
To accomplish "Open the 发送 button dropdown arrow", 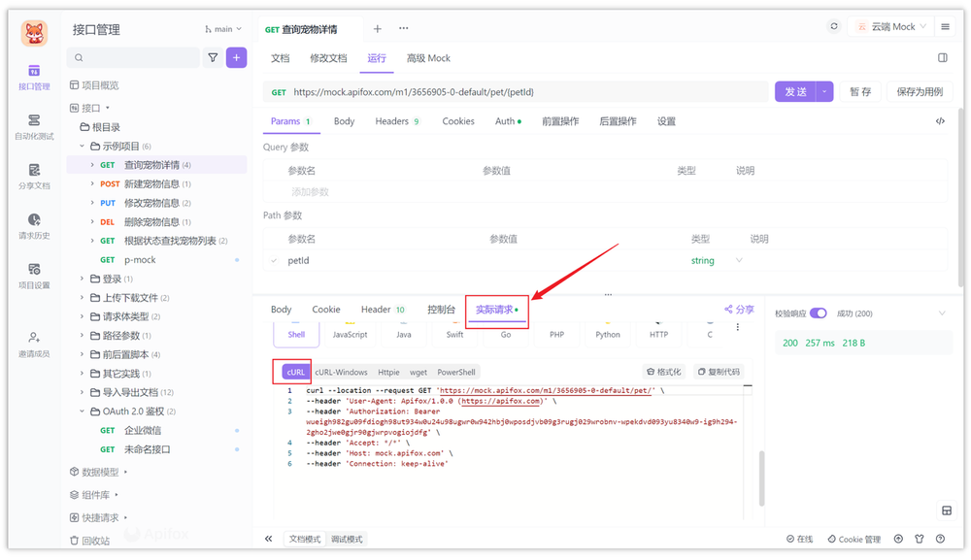I will [x=824, y=91].
